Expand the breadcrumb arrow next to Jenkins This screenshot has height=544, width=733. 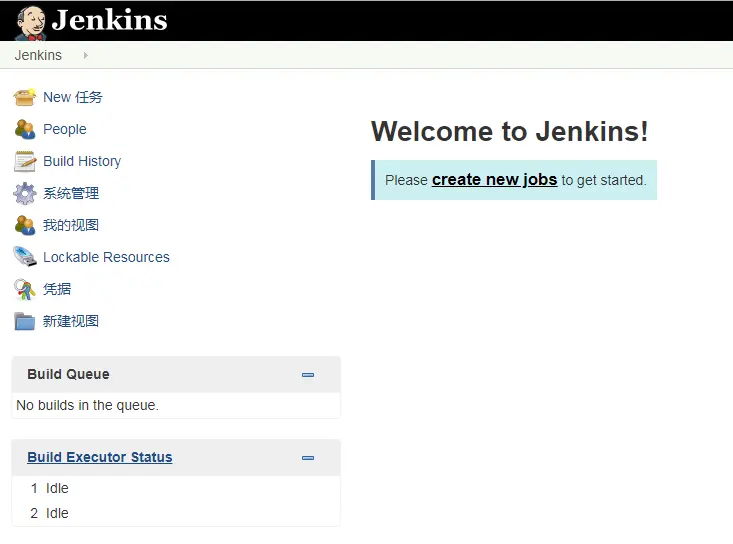point(86,55)
